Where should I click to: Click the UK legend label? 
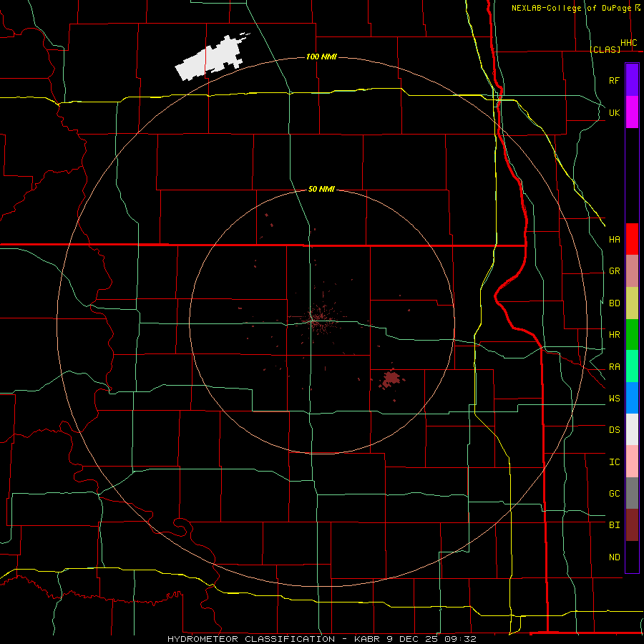coord(614,112)
